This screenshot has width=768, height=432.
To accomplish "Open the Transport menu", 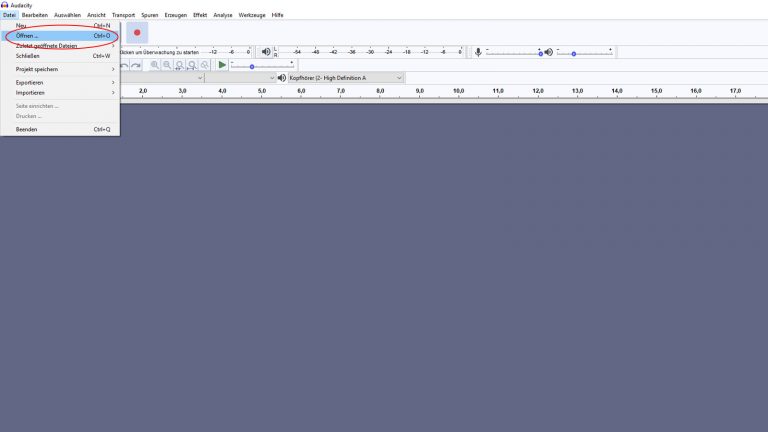I will (123, 15).
